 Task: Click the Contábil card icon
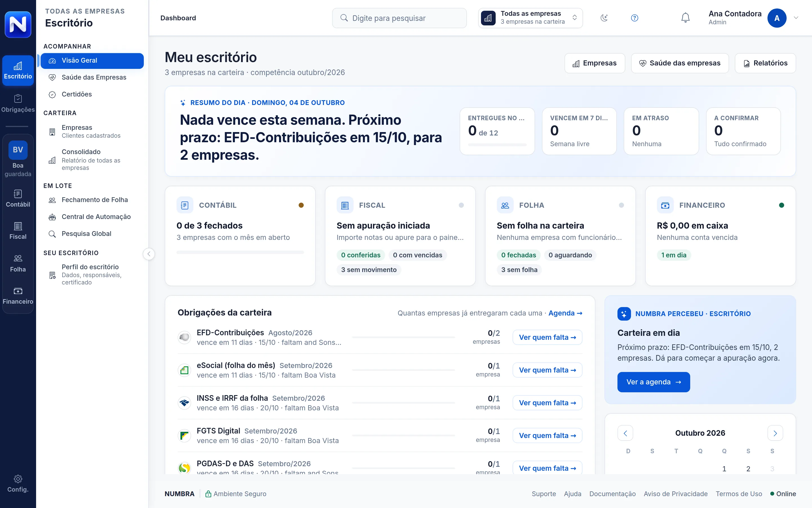185,205
